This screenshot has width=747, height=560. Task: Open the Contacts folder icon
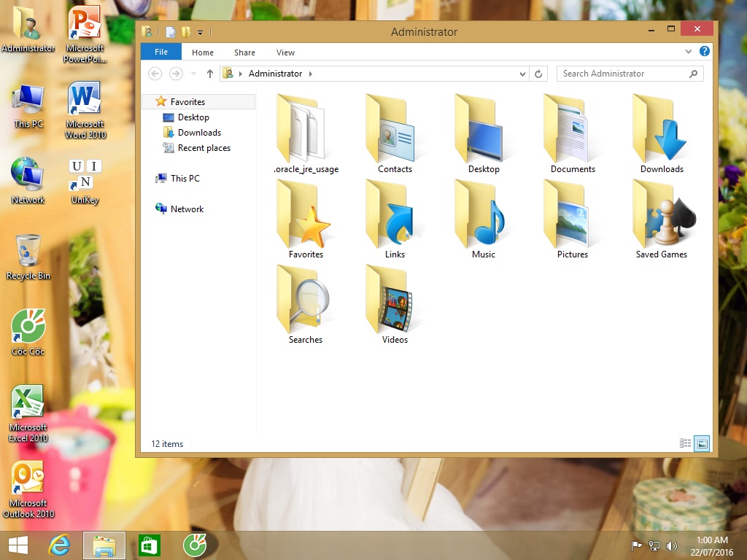click(395, 134)
